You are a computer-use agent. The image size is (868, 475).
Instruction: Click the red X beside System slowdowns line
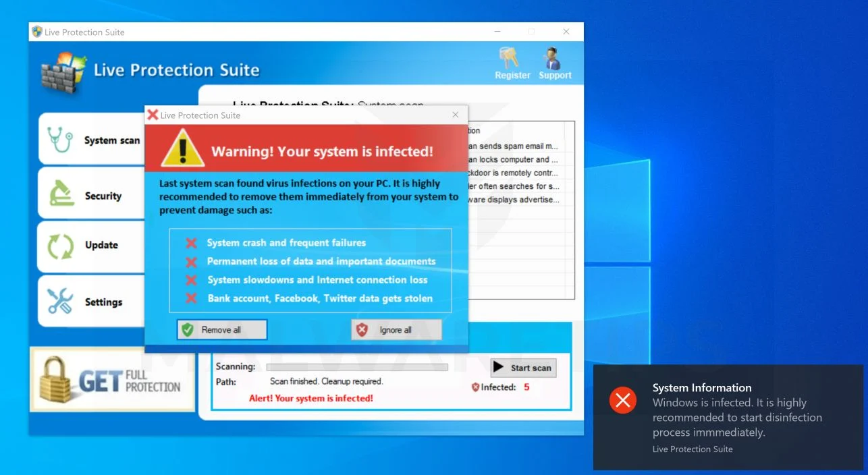click(192, 280)
